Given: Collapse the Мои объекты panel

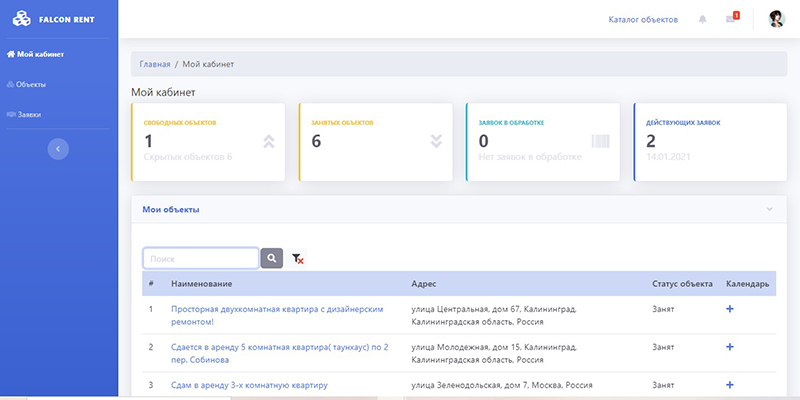Looking at the screenshot, I should point(769,210).
